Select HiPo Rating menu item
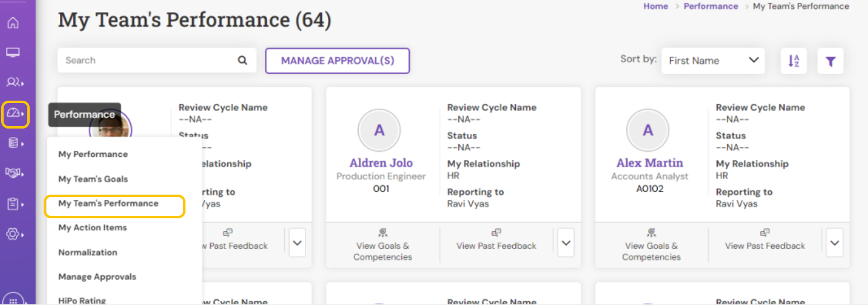868x305 pixels. (x=82, y=300)
